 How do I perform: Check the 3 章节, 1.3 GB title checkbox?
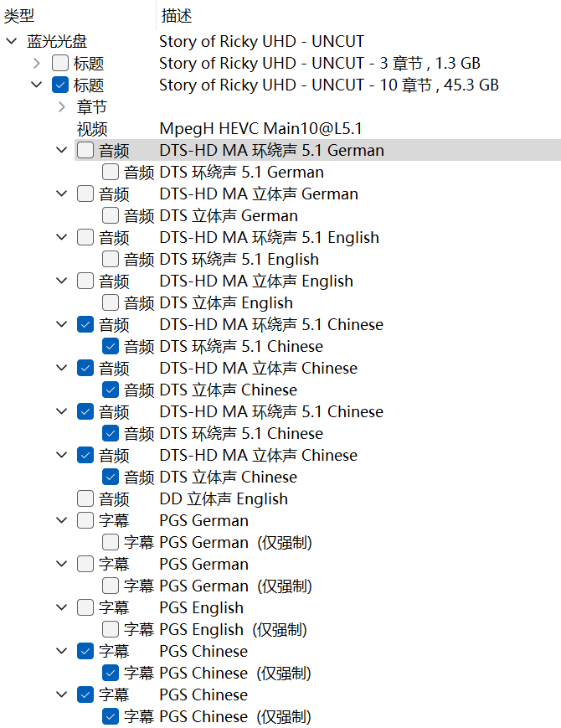pos(60,63)
